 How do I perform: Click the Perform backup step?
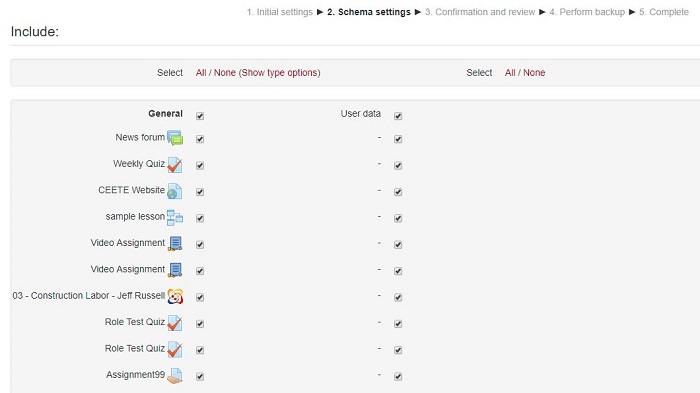(x=587, y=12)
